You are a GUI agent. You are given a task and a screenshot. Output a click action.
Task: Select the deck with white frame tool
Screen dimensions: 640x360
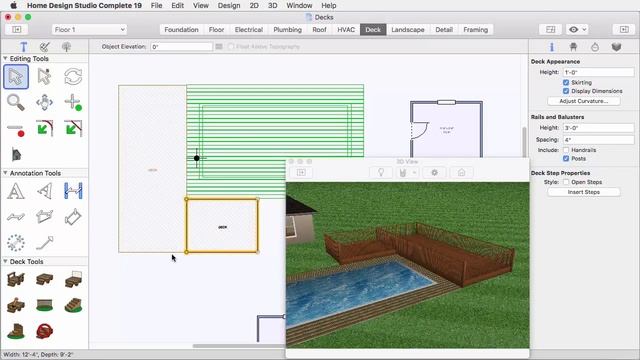click(73, 280)
